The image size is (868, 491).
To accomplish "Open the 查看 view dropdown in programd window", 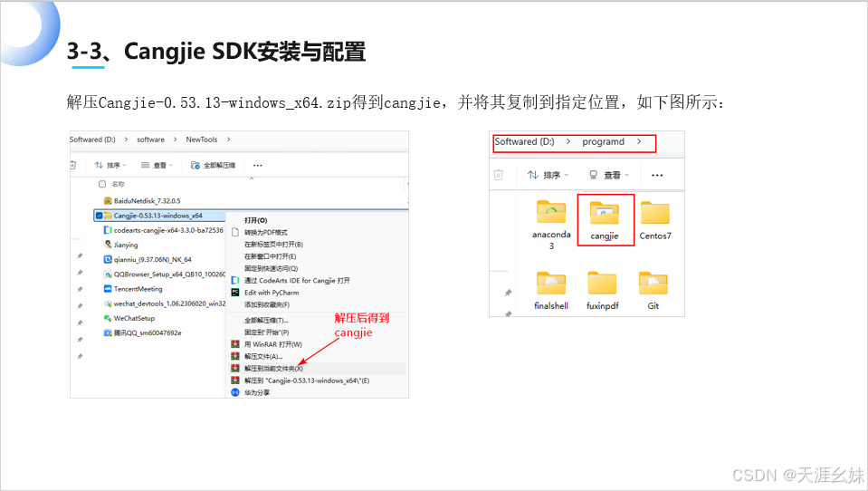I will point(609,175).
